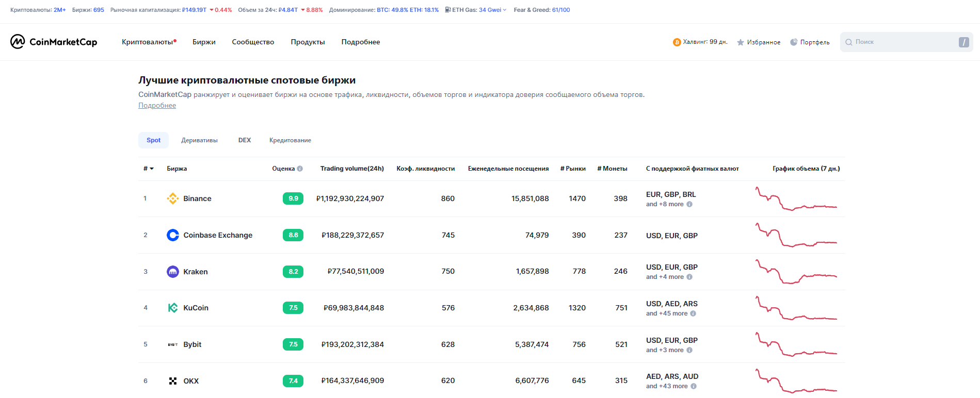Click the Binance 9.9 score badge
This screenshot has height=398, width=980.
click(x=293, y=198)
